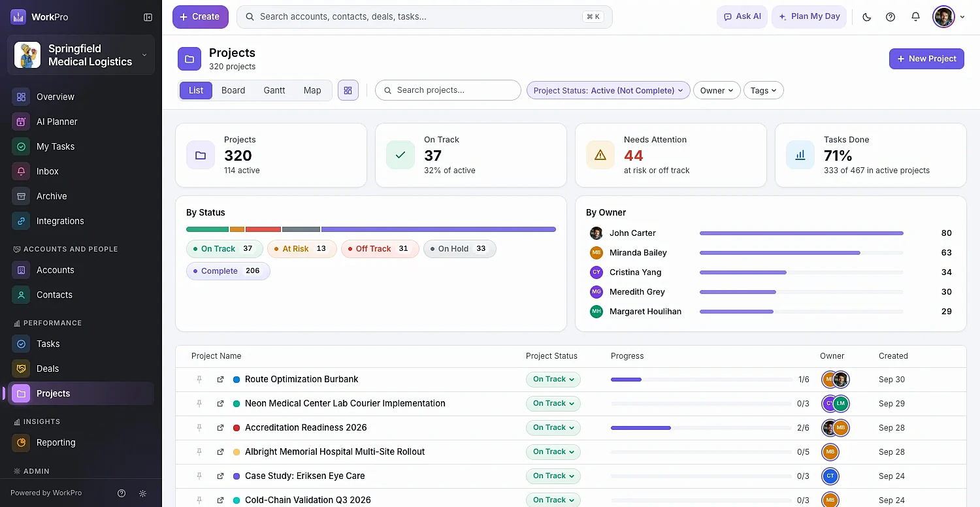Focus the Search projects field
Screen dimensions: 980x507
(448, 90)
